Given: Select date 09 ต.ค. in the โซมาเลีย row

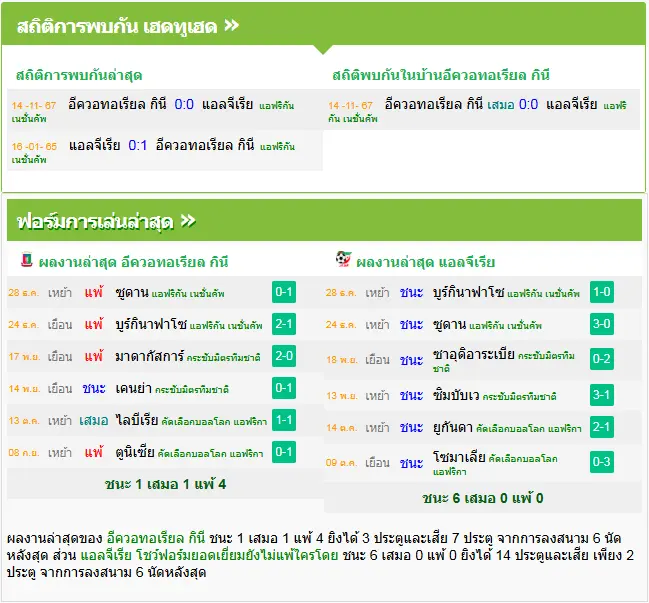Looking at the screenshot, I should point(342,462).
